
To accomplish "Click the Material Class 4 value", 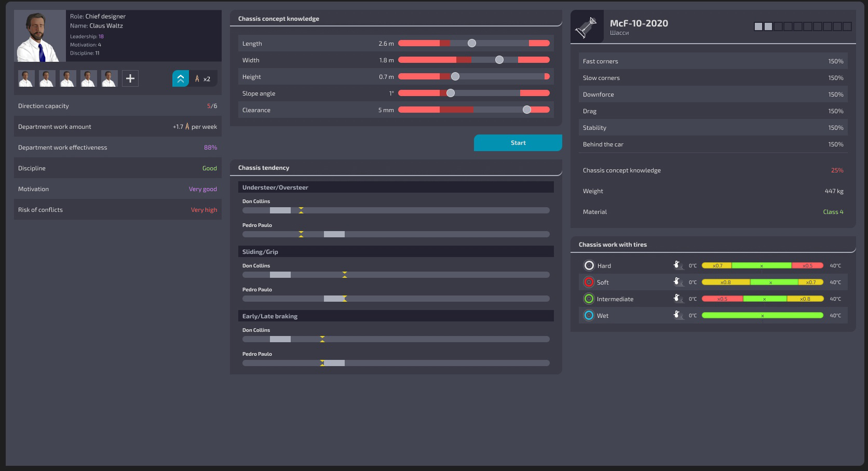I will pyautogui.click(x=833, y=212).
